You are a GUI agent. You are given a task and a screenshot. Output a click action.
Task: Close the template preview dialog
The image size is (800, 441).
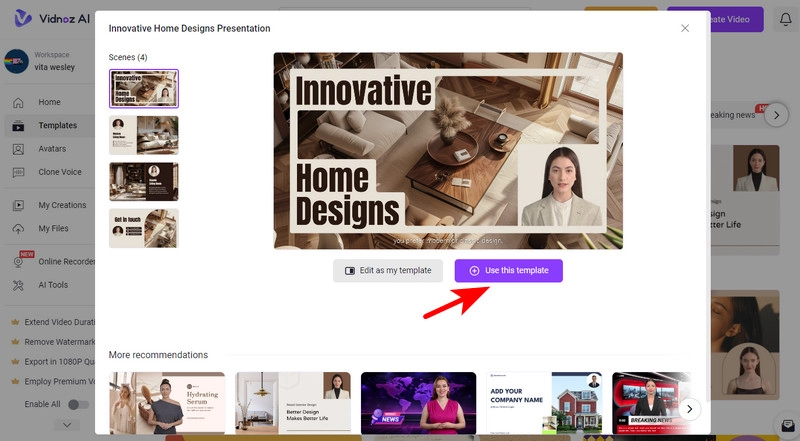pos(685,28)
